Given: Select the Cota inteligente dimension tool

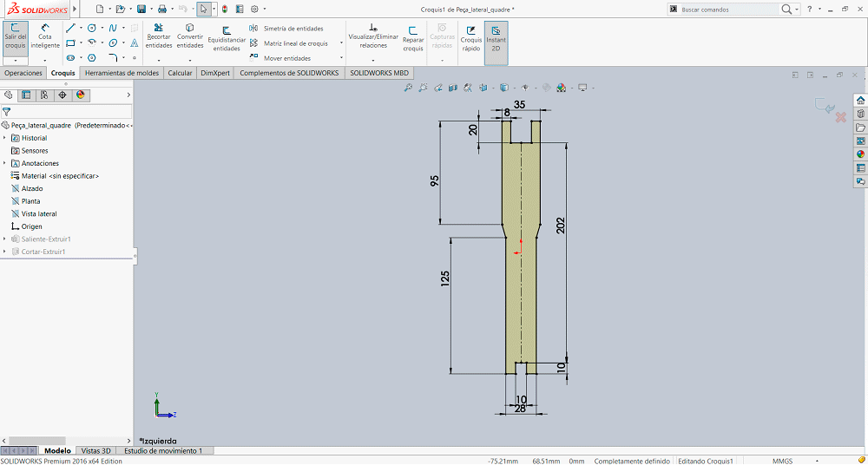Looking at the screenshot, I should pyautogui.click(x=45, y=36).
